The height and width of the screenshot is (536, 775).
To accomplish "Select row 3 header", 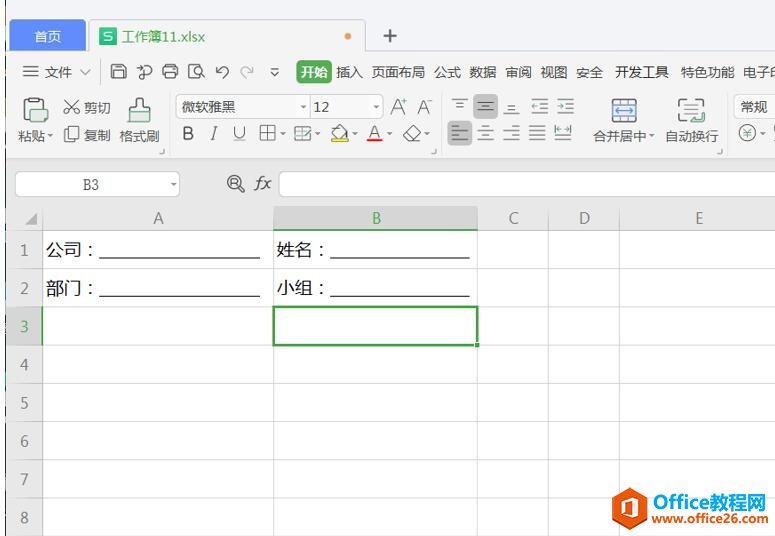I will click(x=24, y=326).
